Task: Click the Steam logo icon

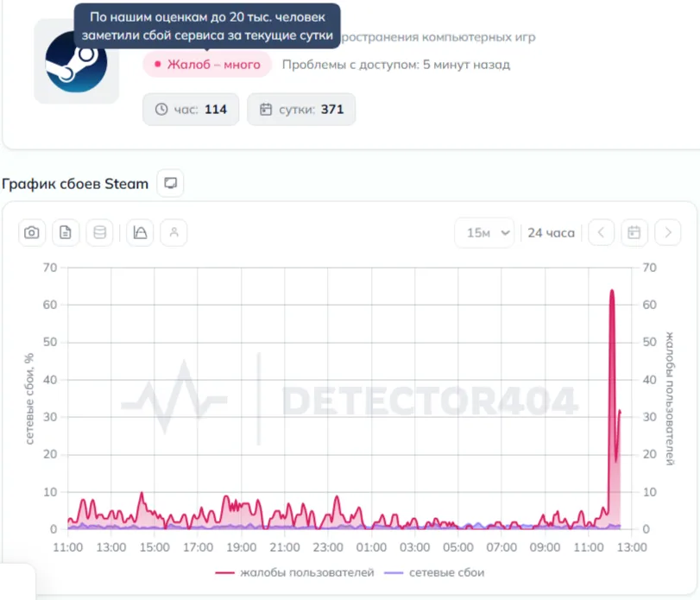Action: point(76,62)
